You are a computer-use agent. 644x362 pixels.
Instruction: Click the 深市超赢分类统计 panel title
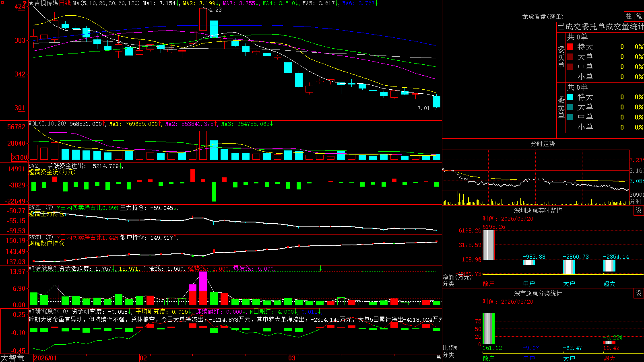(x=538, y=293)
